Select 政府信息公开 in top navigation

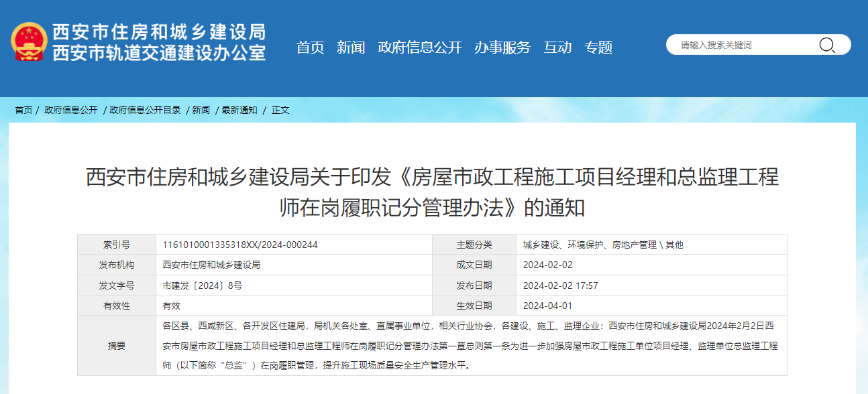pyautogui.click(x=420, y=48)
